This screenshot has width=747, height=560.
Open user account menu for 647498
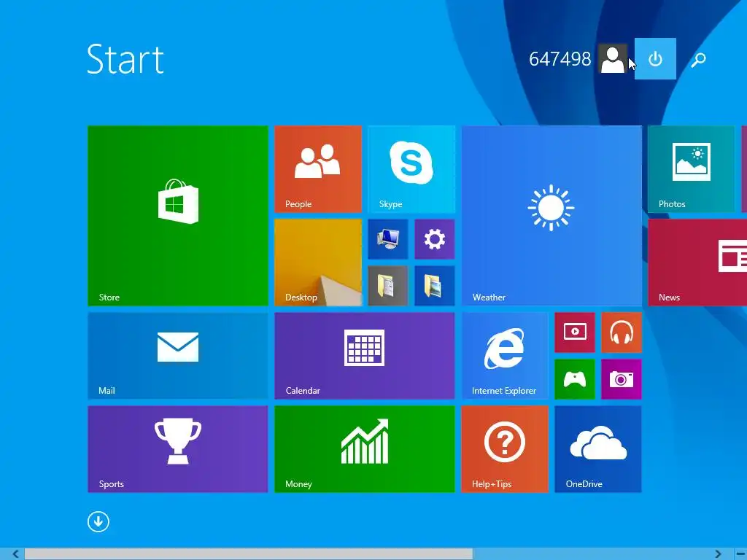tap(578, 59)
